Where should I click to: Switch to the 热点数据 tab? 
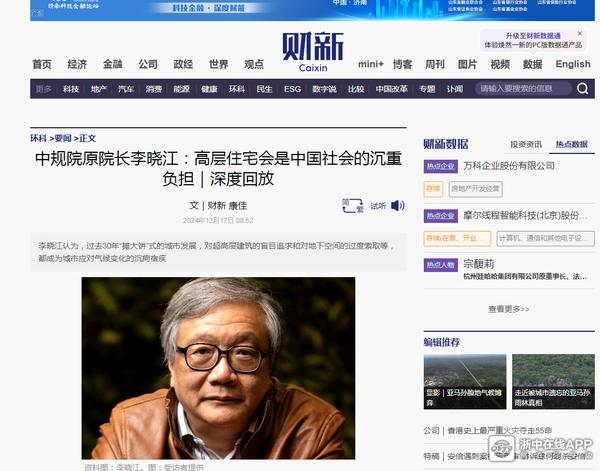point(571,144)
